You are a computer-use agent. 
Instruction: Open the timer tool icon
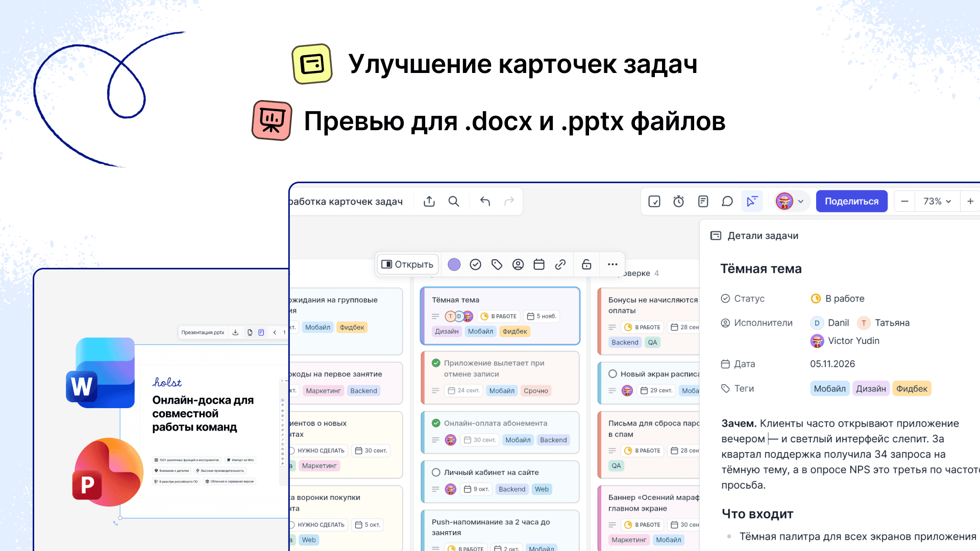click(x=678, y=202)
